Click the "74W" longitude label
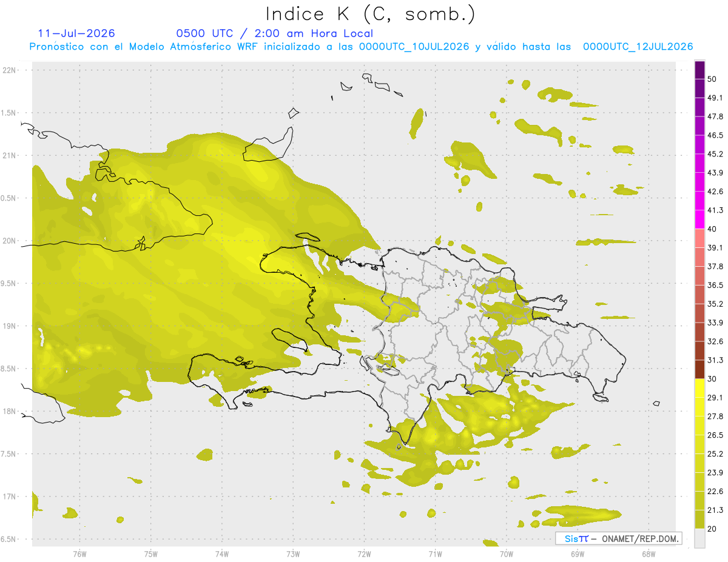Viewport: 728px width, 562px height. pos(221,554)
